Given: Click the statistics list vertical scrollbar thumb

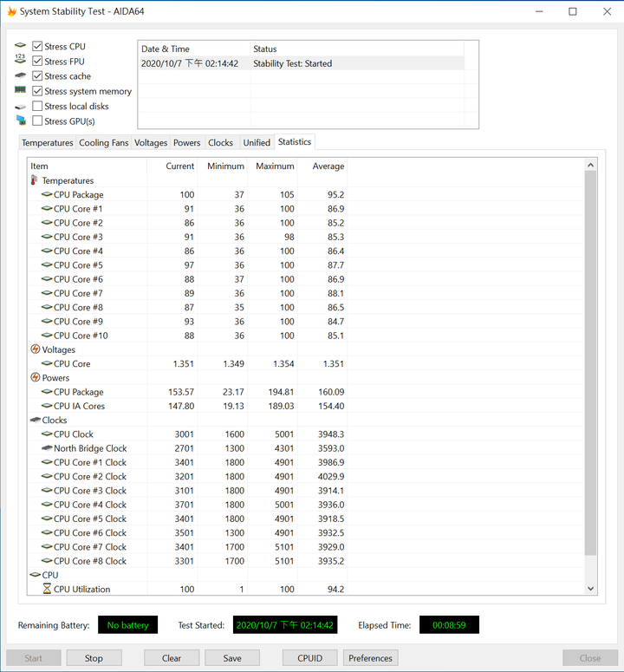Looking at the screenshot, I should tap(590, 362).
